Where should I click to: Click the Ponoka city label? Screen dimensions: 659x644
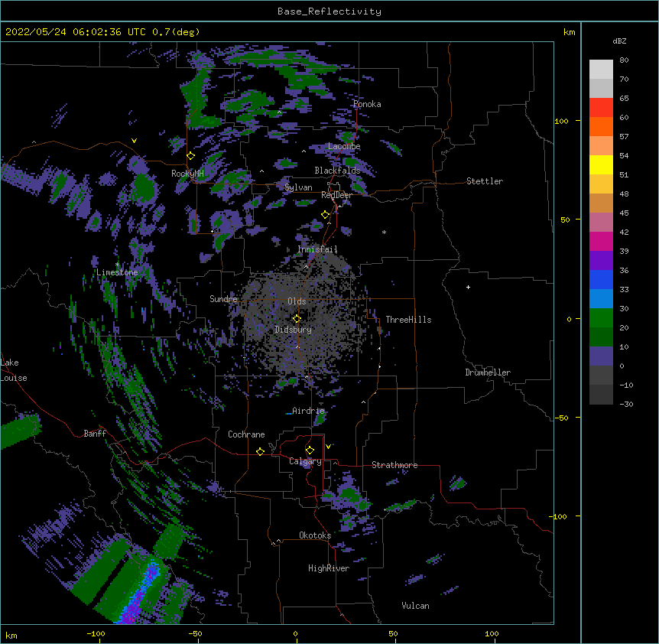(x=367, y=104)
